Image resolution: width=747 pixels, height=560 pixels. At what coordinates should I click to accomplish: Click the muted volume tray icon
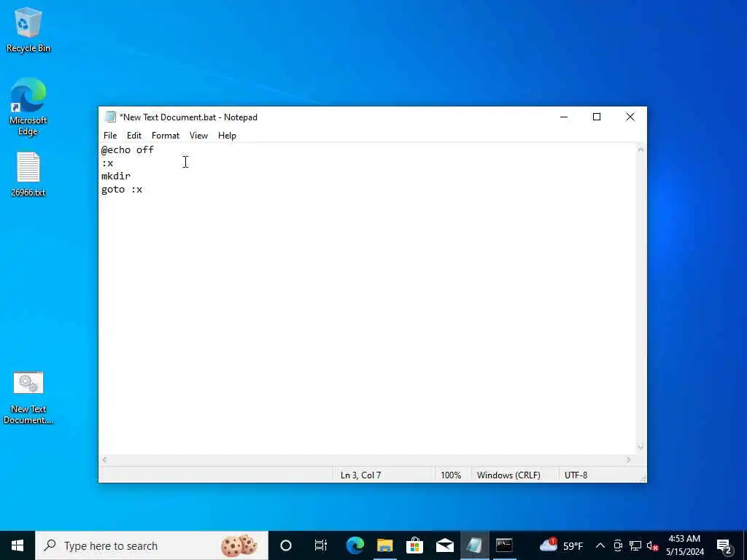[x=652, y=545]
